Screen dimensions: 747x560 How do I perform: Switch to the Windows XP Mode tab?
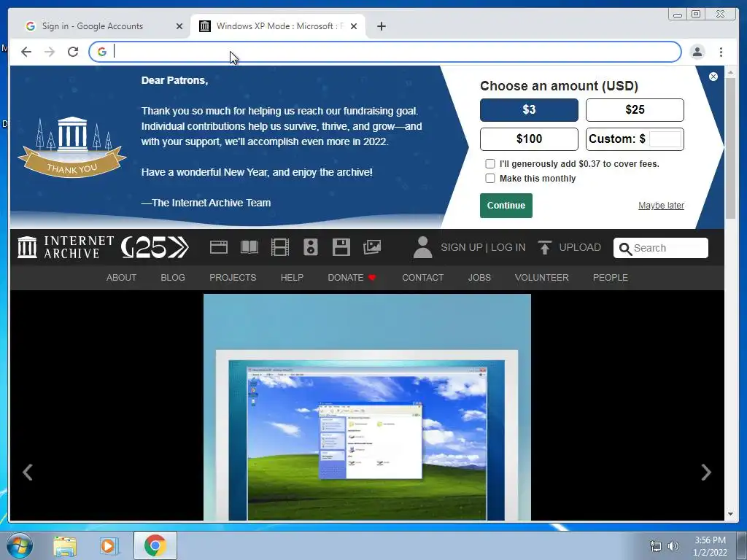tap(278, 26)
